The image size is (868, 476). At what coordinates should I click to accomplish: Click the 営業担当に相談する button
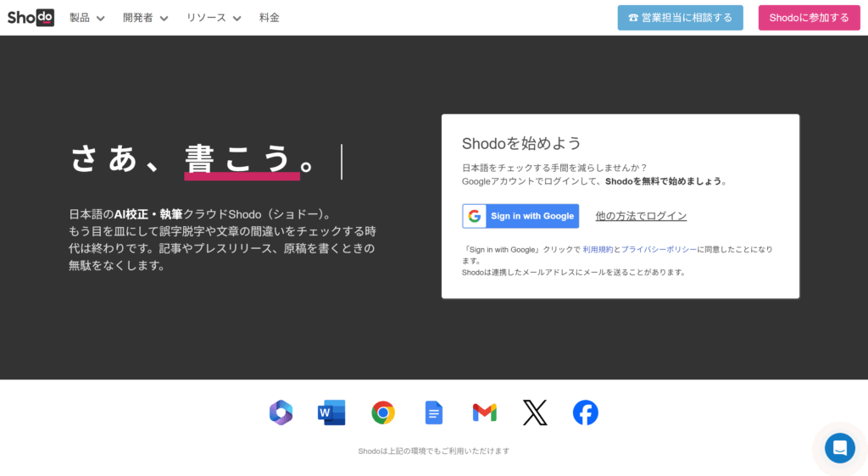click(681, 18)
